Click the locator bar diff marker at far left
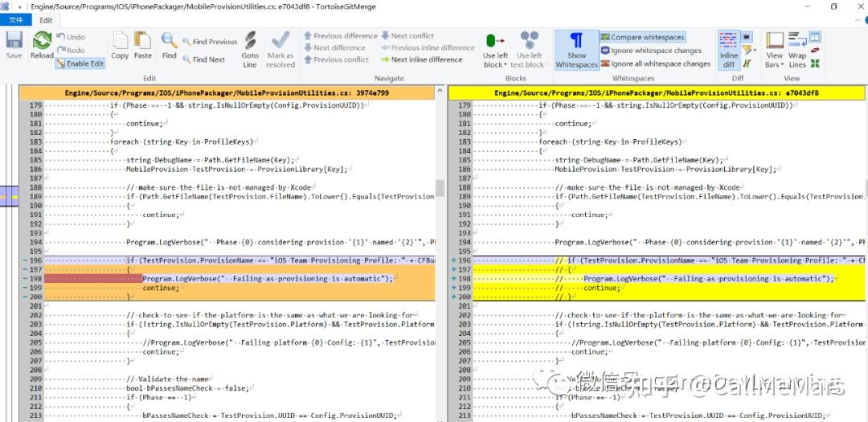 pos(9,197)
